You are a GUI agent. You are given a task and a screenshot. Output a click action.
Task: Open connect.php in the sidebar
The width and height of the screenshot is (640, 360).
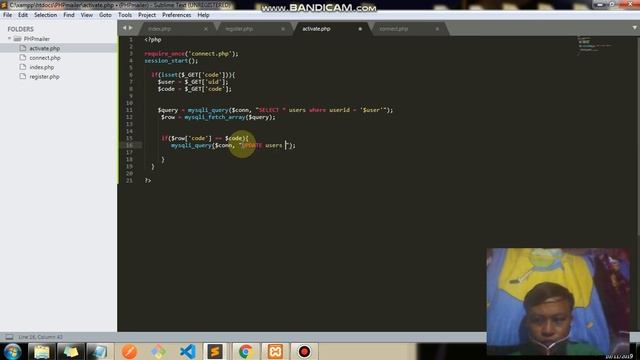44,58
